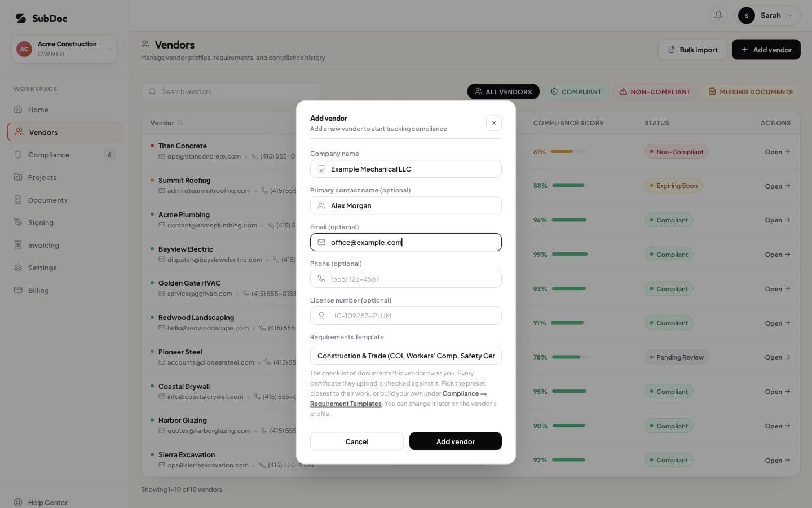Click the Invoicing icon in sidebar
The image size is (812, 508).
click(18, 245)
